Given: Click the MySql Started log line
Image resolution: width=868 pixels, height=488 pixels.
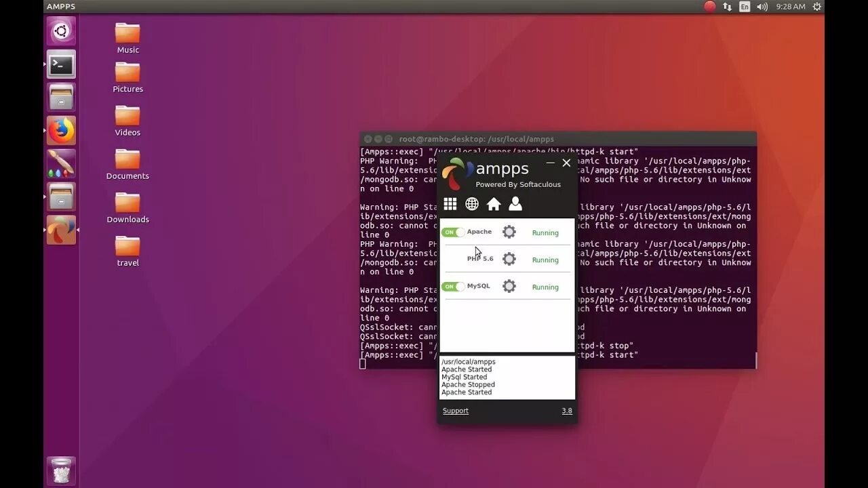Looking at the screenshot, I should [x=465, y=377].
